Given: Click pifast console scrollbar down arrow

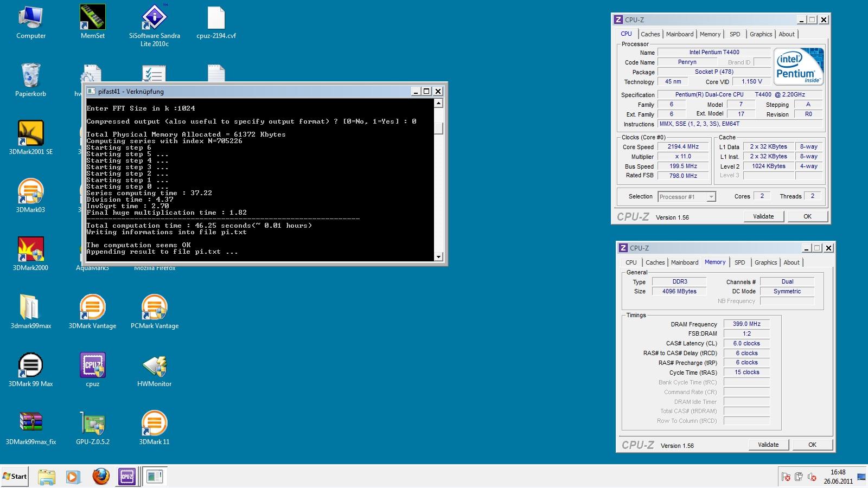Looking at the screenshot, I should tap(438, 257).
